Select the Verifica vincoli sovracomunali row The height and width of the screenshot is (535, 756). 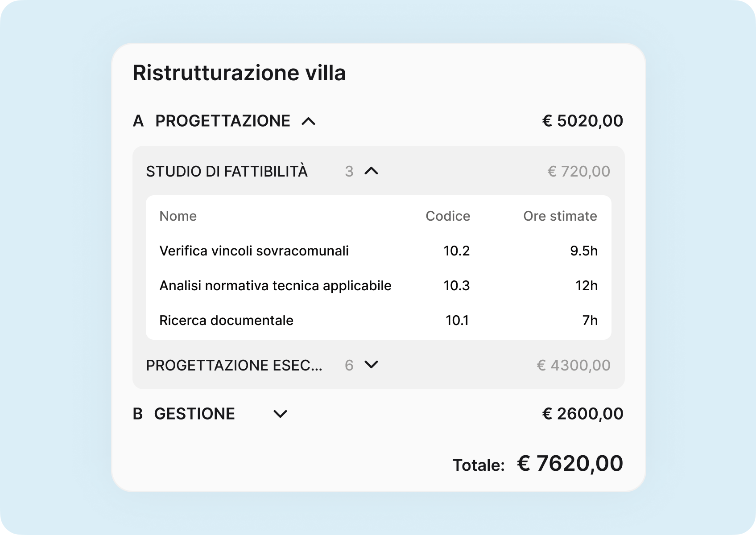click(x=254, y=251)
